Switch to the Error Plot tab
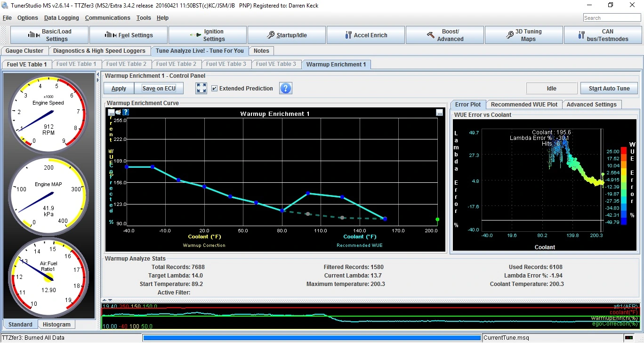644x343 pixels. point(468,105)
